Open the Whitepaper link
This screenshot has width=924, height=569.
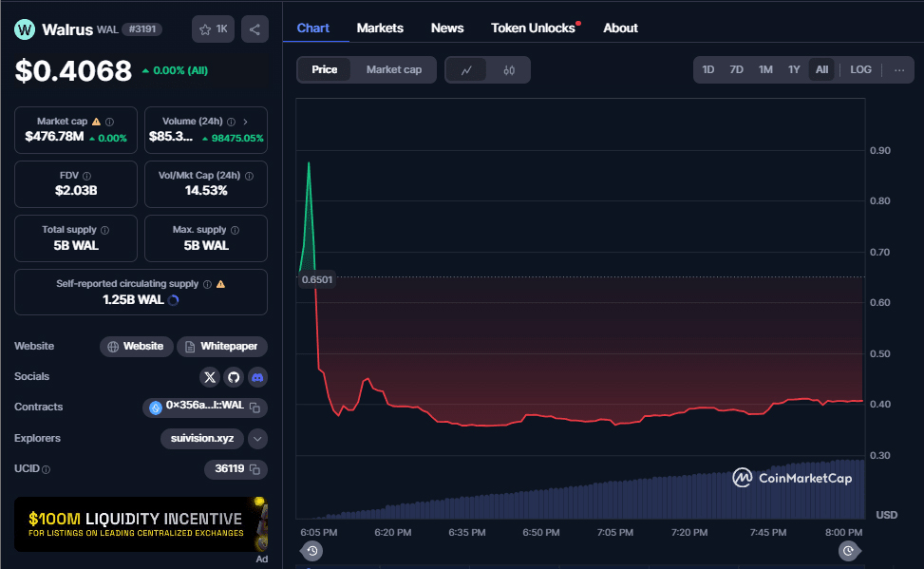point(222,347)
